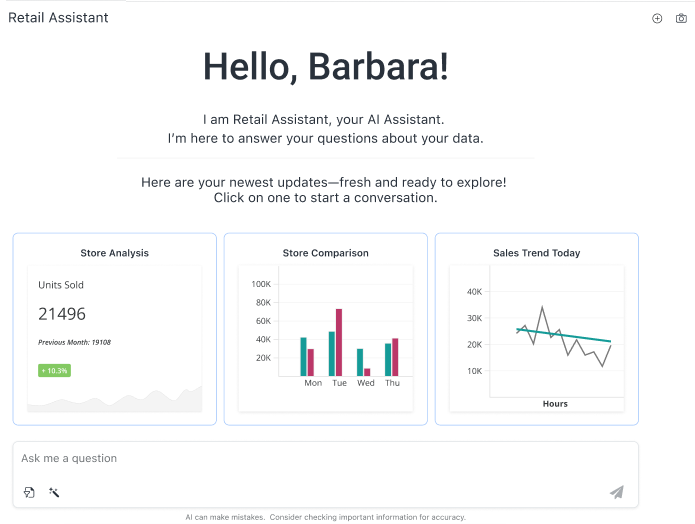The width and height of the screenshot is (695, 524).
Task: Click the Retail Assistant title
Action: click(x=58, y=18)
